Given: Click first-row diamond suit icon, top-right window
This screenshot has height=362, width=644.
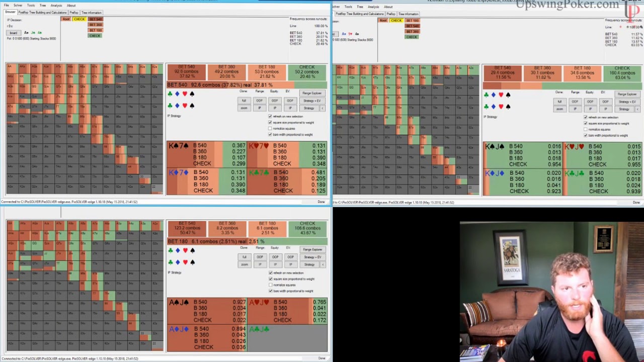Looking at the screenshot, I should (494, 95).
